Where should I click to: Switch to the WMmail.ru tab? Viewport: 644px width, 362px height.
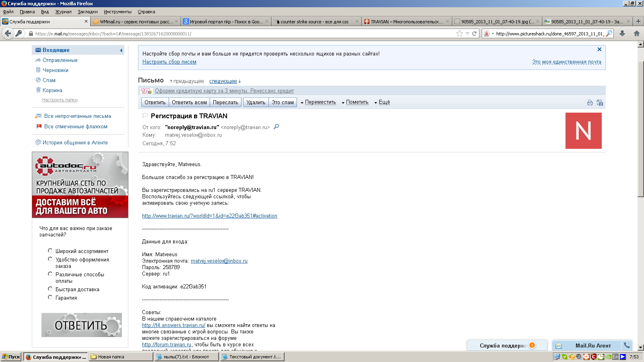click(x=136, y=22)
